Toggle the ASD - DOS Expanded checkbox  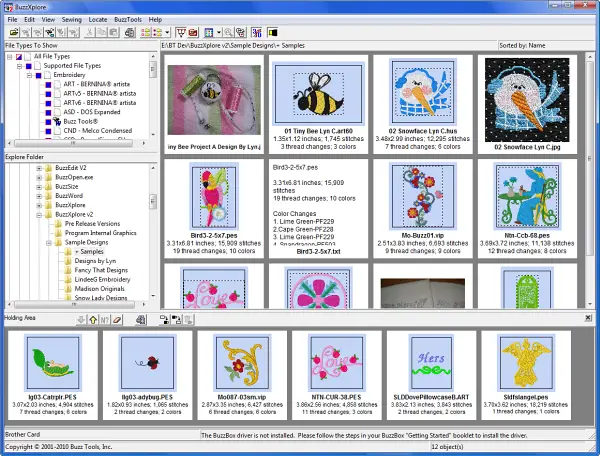click(48, 112)
